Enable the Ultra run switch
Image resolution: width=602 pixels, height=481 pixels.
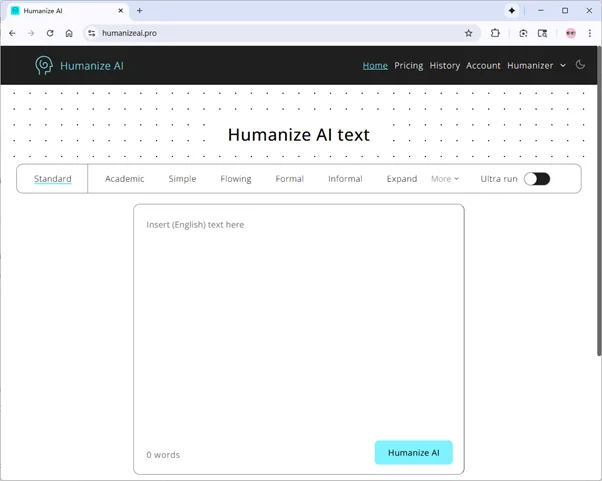point(537,179)
